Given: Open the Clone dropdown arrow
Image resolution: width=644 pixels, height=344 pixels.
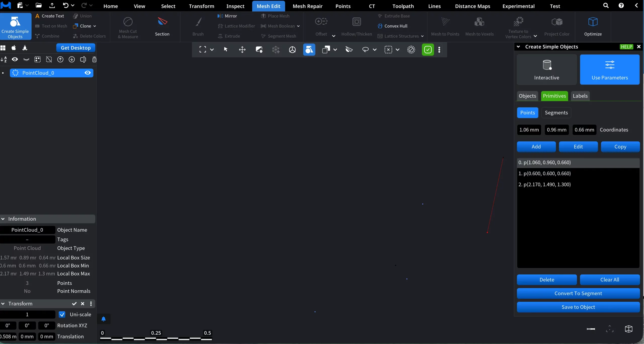Looking at the screenshot, I should (95, 26).
